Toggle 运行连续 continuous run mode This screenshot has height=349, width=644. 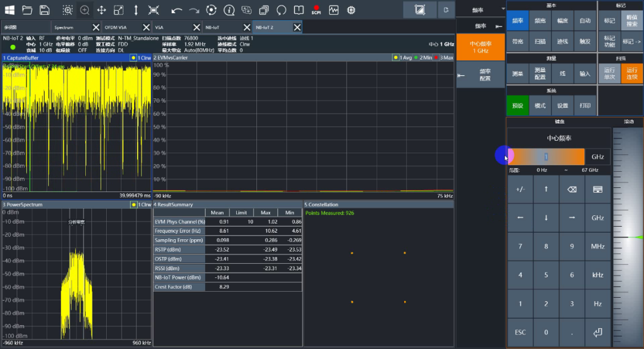click(631, 73)
